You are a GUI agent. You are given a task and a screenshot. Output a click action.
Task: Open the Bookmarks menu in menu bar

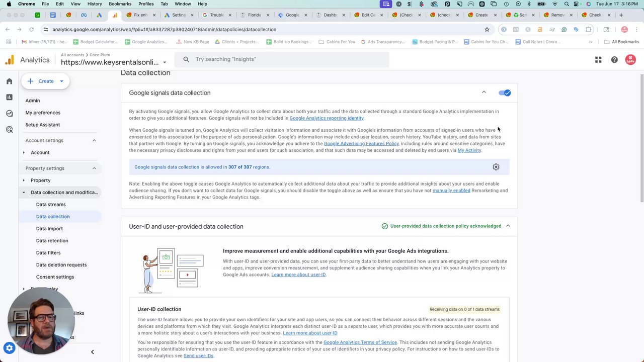tap(120, 4)
